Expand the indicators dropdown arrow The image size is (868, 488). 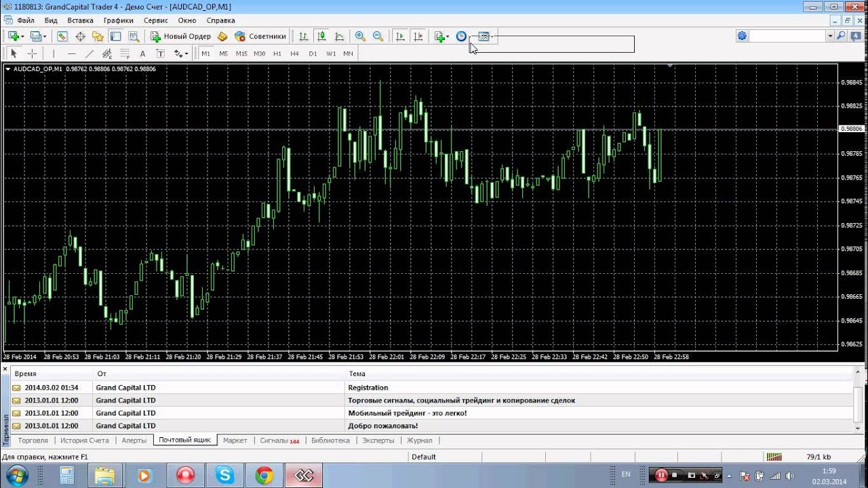click(x=448, y=37)
